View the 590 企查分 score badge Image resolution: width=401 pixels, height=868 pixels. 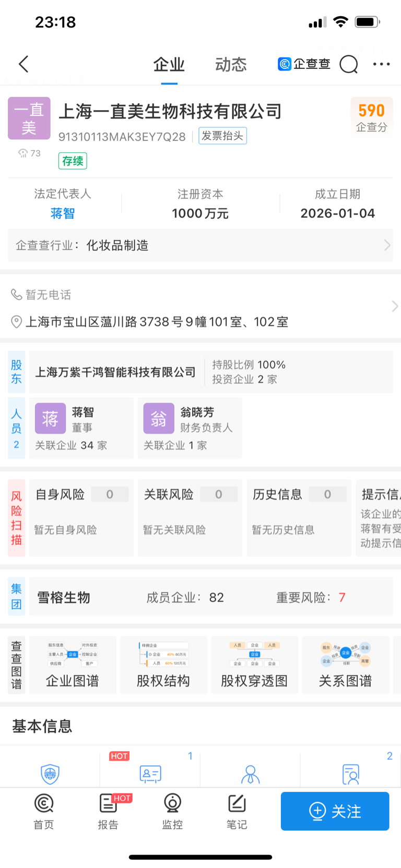(371, 117)
